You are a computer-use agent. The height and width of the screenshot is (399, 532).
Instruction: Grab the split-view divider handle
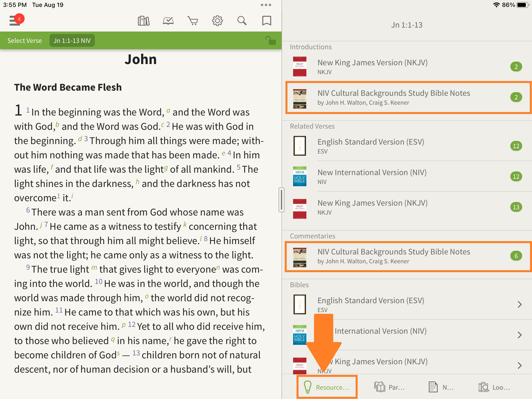(282, 200)
